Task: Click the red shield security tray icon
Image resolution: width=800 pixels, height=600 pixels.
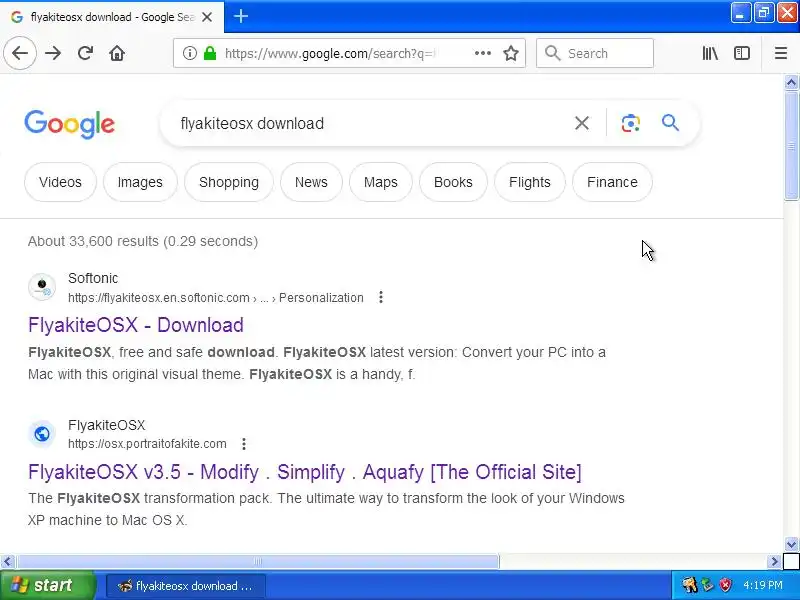Action: [x=725, y=585]
